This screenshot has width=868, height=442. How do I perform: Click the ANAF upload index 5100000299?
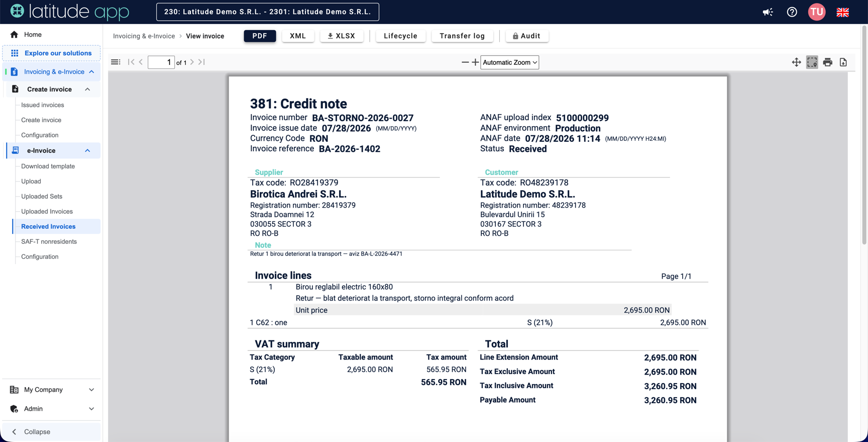pos(582,118)
